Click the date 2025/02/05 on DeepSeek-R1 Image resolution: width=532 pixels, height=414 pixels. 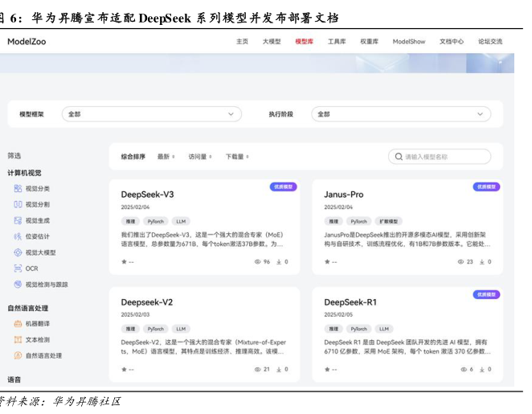338,314
